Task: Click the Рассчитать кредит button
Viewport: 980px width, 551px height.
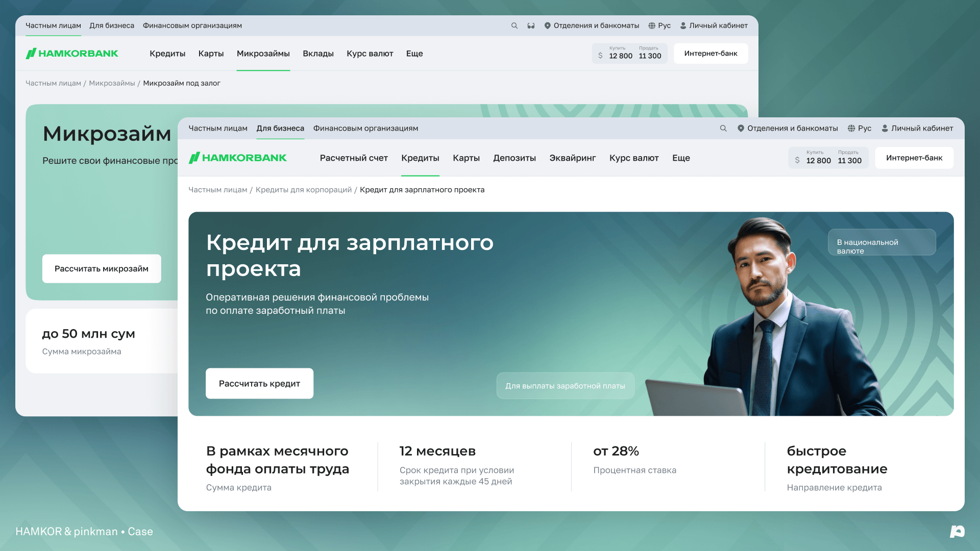Action: tap(259, 384)
